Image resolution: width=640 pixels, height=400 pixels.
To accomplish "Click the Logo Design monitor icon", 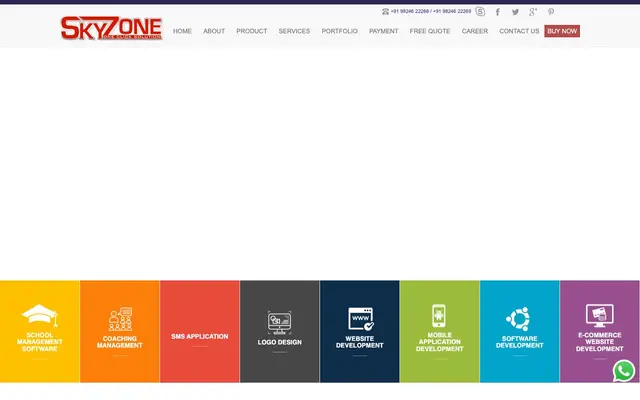I will pyautogui.click(x=280, y=323).
